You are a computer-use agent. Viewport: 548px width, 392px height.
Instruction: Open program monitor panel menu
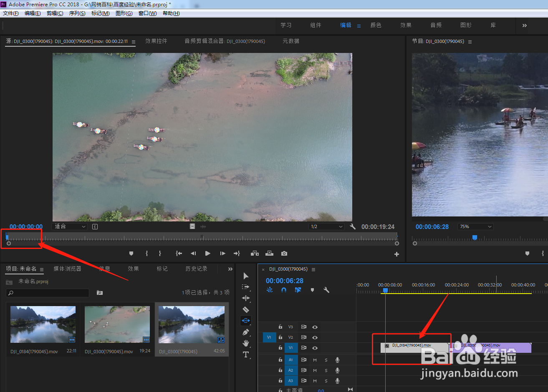(470, 42)
